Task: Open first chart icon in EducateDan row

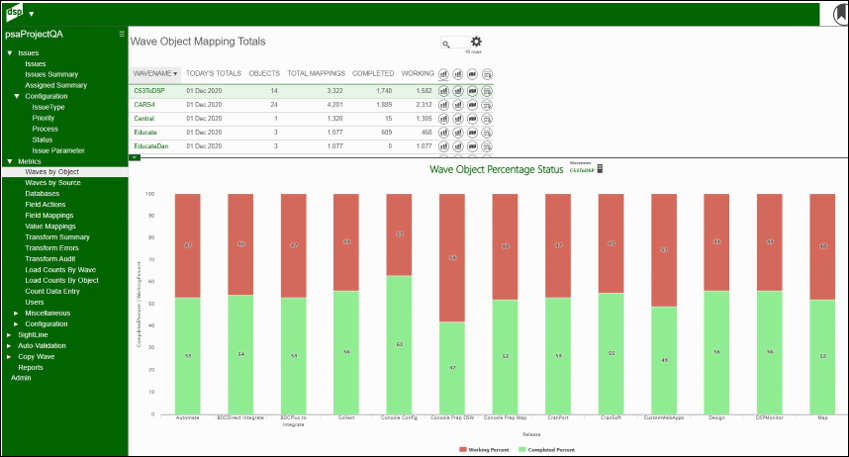Action: [x=443, y=146]
